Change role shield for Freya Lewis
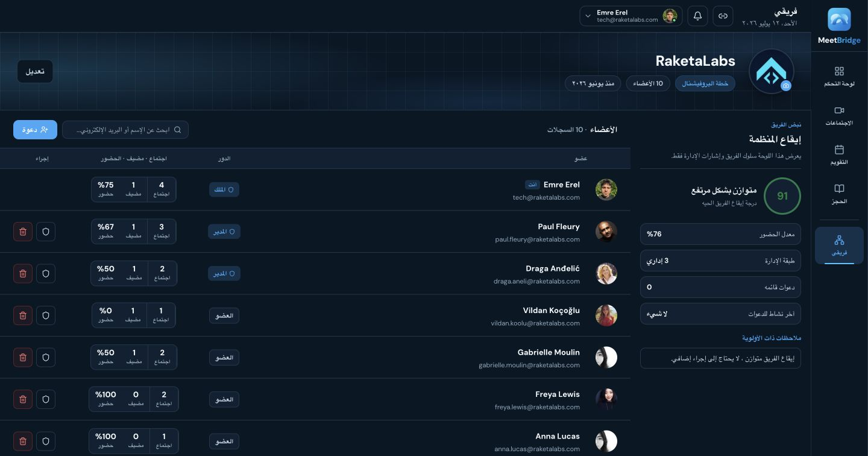 (x=46, y=399)
